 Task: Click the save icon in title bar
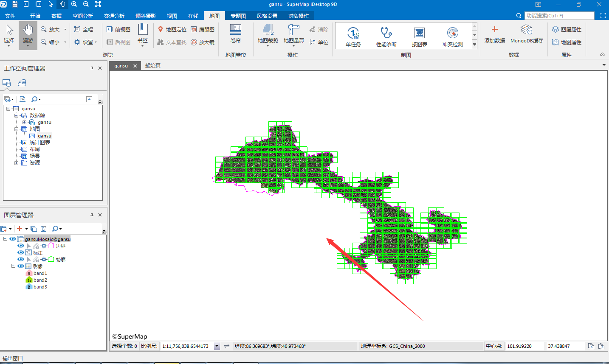[x=14, y=4]
